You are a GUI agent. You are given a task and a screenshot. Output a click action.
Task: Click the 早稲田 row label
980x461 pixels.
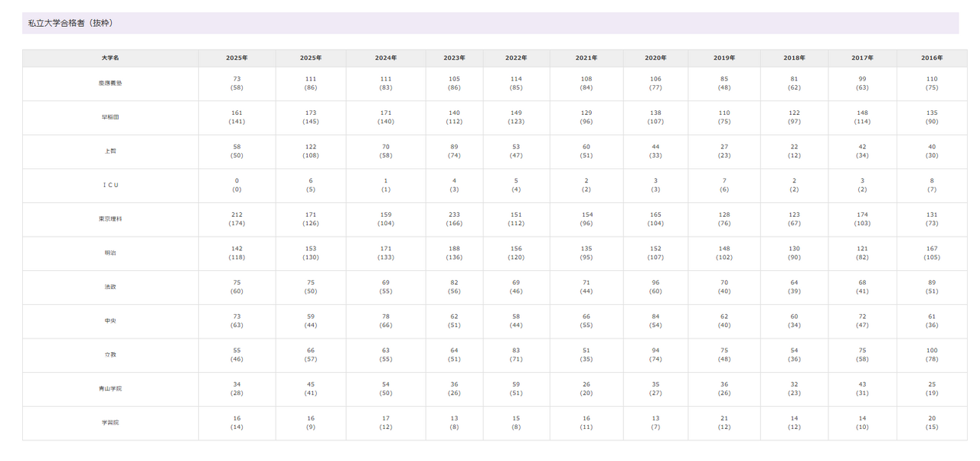click(x=110, y=117)
